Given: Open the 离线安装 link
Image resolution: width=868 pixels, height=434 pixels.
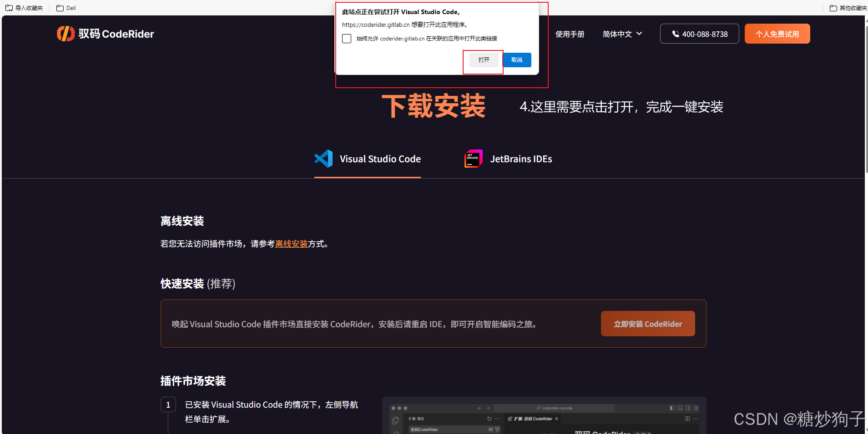Looking at the screenshot, I should 292,244.
